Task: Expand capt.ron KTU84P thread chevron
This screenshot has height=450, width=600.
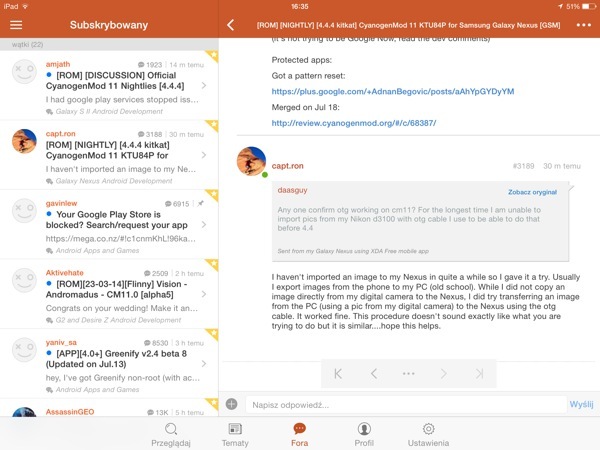Action: 204,155
